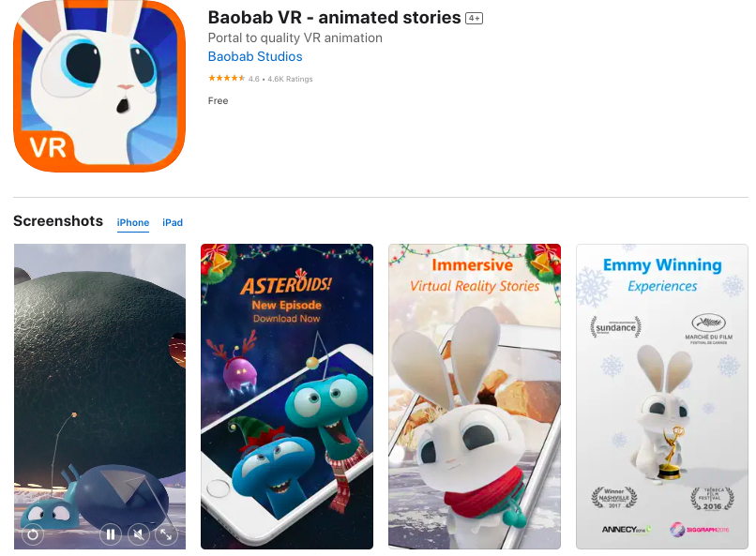Select the iPhone screenshots tab
The image size is (756, 556).
(133, 222)
